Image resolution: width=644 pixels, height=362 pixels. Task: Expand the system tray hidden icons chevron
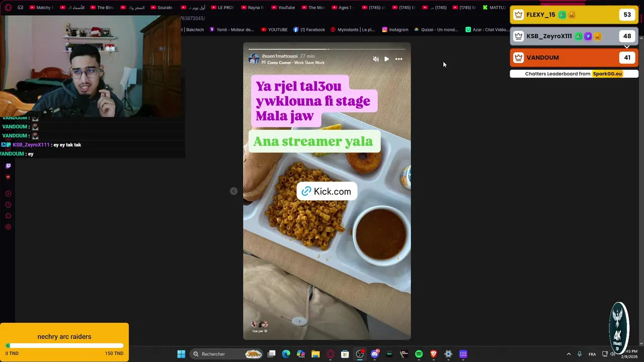point(569,354)
